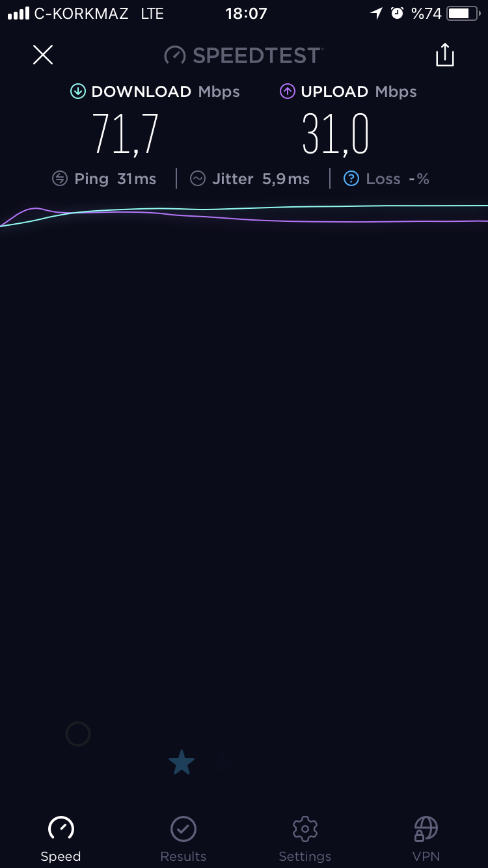Tap the faint circle loading indicator
This screenshot has height=868, width=488.
[x=78, y=734]
